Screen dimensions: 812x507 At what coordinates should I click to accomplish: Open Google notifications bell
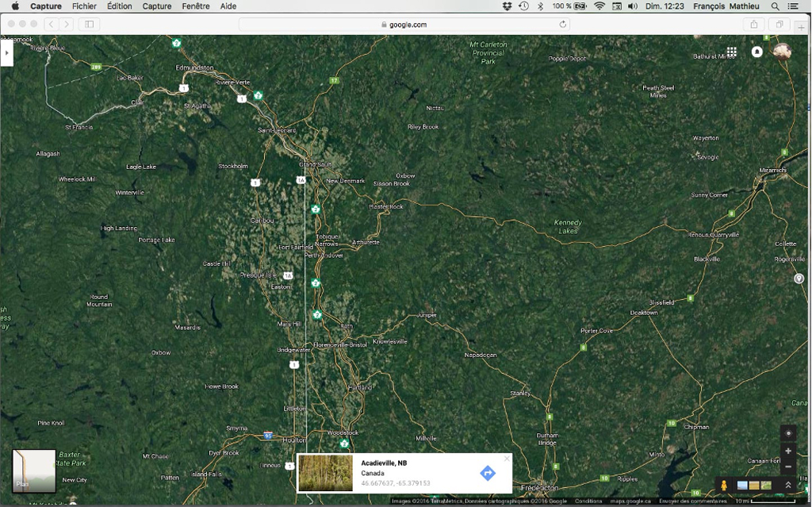click(x=756, y=52)
